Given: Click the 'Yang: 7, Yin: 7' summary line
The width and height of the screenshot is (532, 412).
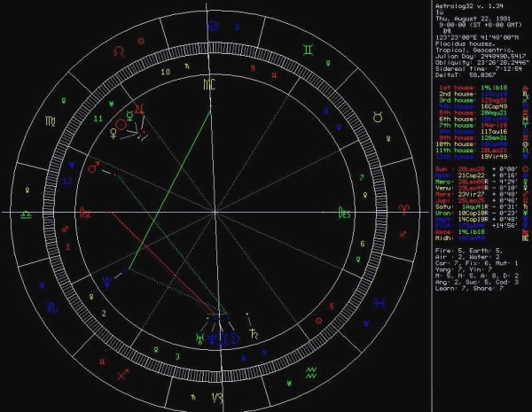Looking at the screenshot, I should point(464,269).
